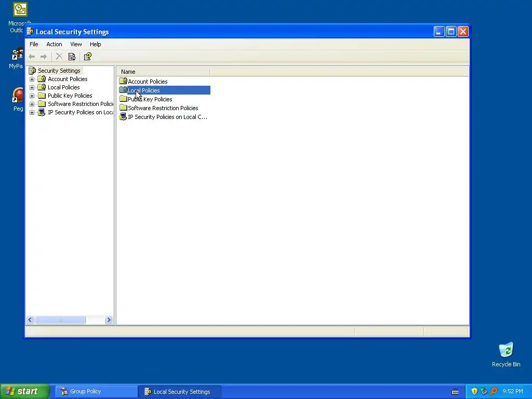Maximize the Local Security Settings window
The width and height of the screenshot is (532, 399).
[x=451, y=32]
